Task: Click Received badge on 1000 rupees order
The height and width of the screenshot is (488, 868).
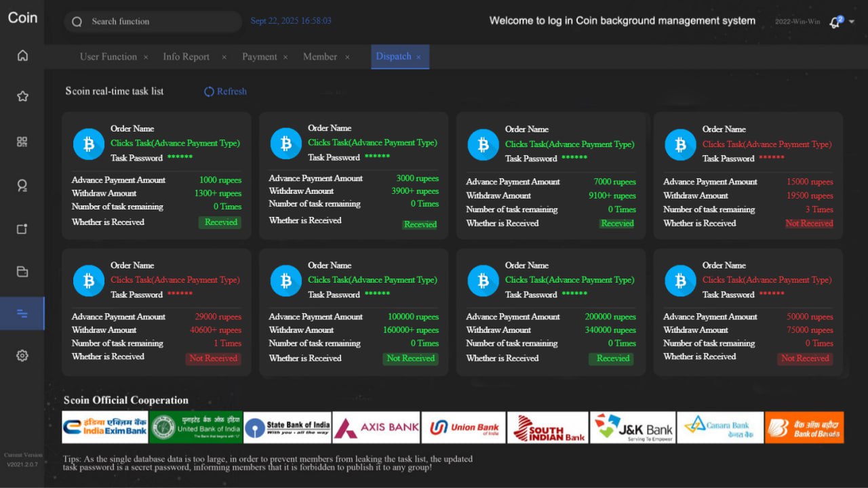Action: click(x=220, y=222)
